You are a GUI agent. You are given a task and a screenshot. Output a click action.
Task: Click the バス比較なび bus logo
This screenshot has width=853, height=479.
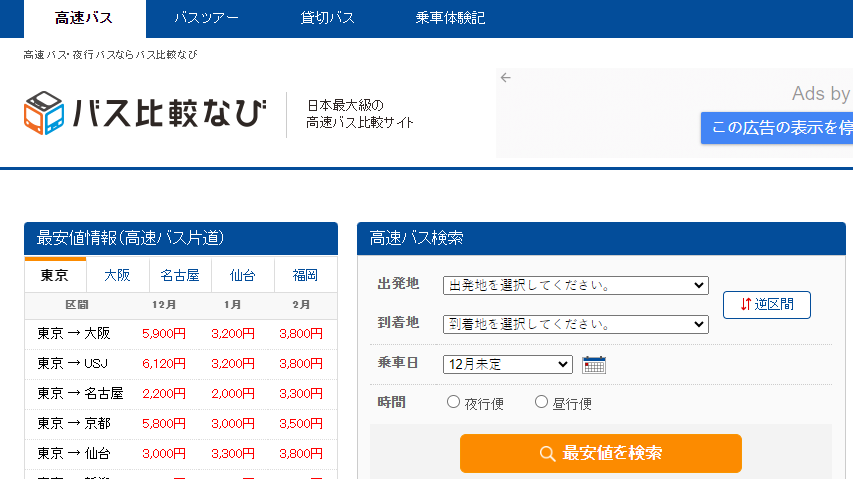coord(145,113)
